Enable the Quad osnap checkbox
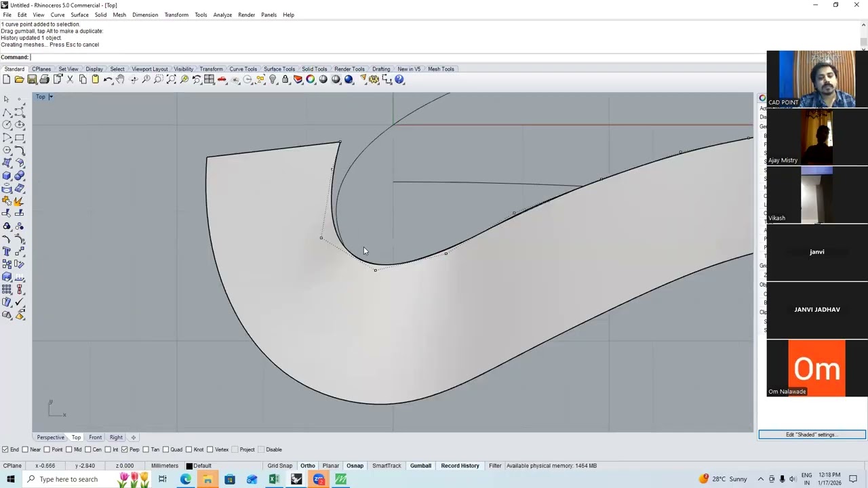Screen dimensions: 868x488 166,449
